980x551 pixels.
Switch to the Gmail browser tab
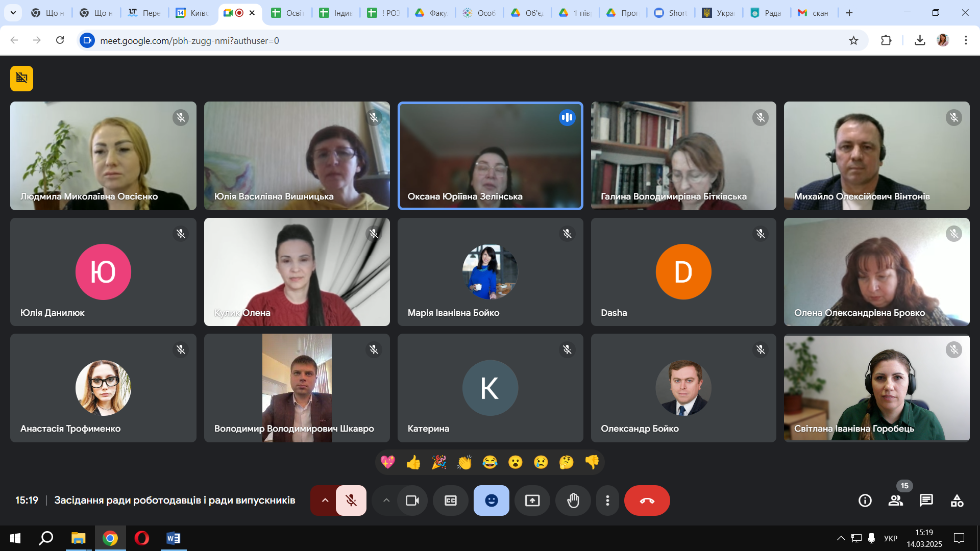(814, 13)
